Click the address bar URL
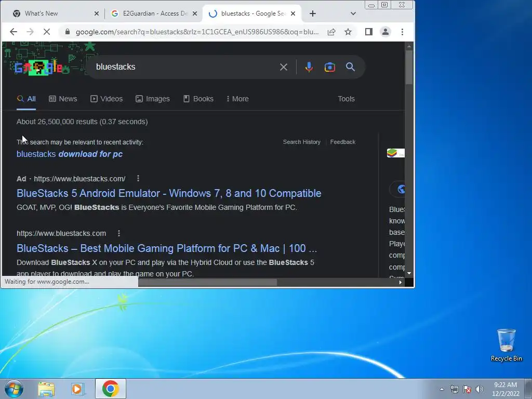 (197, 32)
